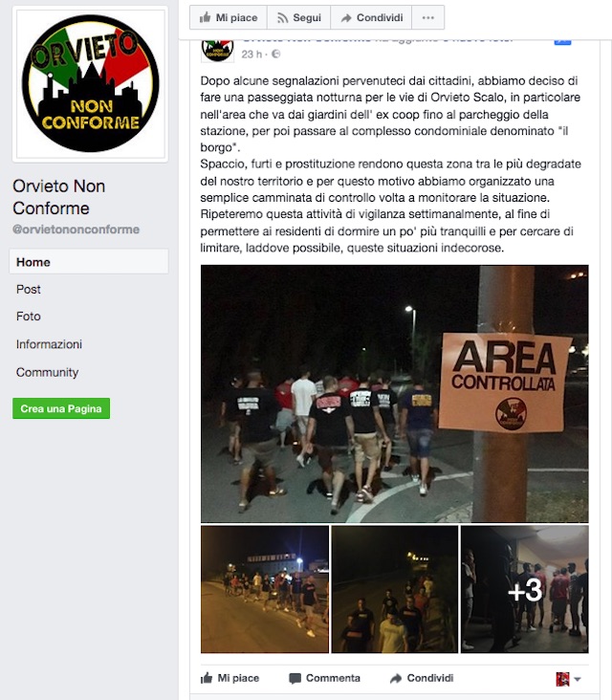Open the Post section in sidebar
This screenshot has width=612, height=700.
coord(29,290)
